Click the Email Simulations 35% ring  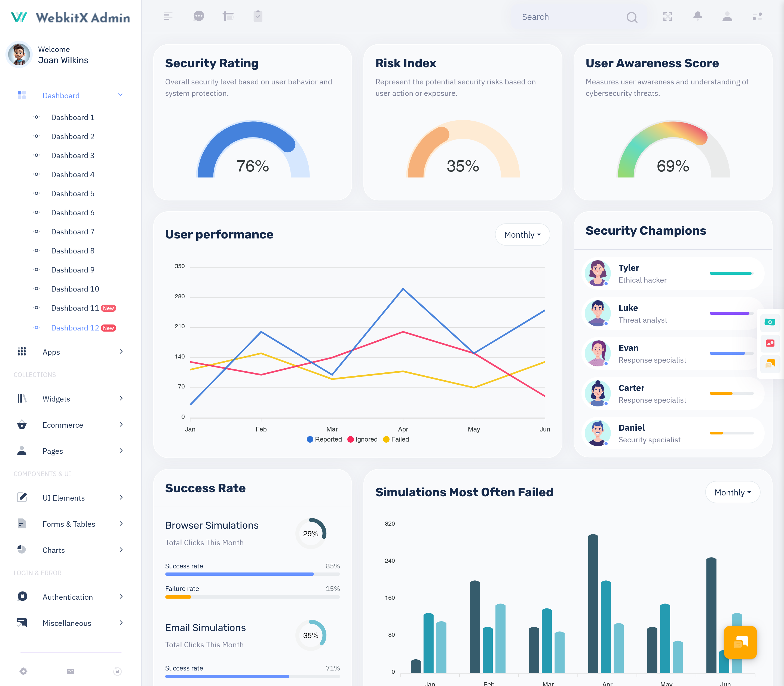310,635
